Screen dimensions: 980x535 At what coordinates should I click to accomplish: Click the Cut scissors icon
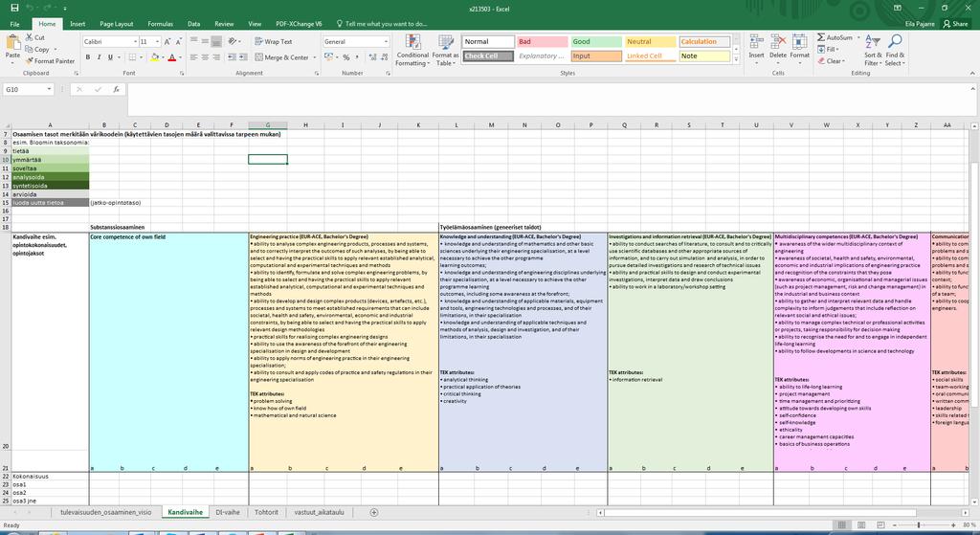pos(30,37)
